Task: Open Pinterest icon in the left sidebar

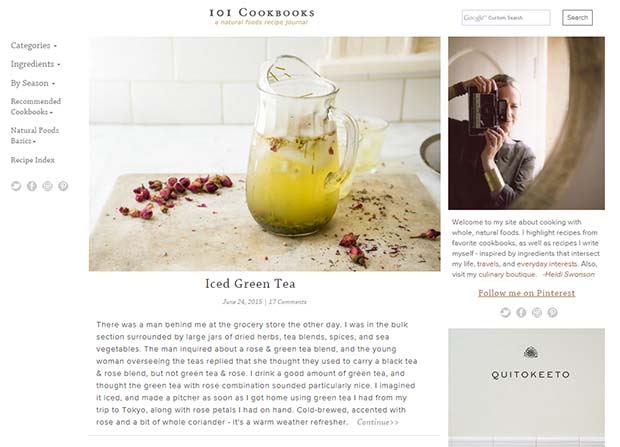Action: tap(63, 186)
